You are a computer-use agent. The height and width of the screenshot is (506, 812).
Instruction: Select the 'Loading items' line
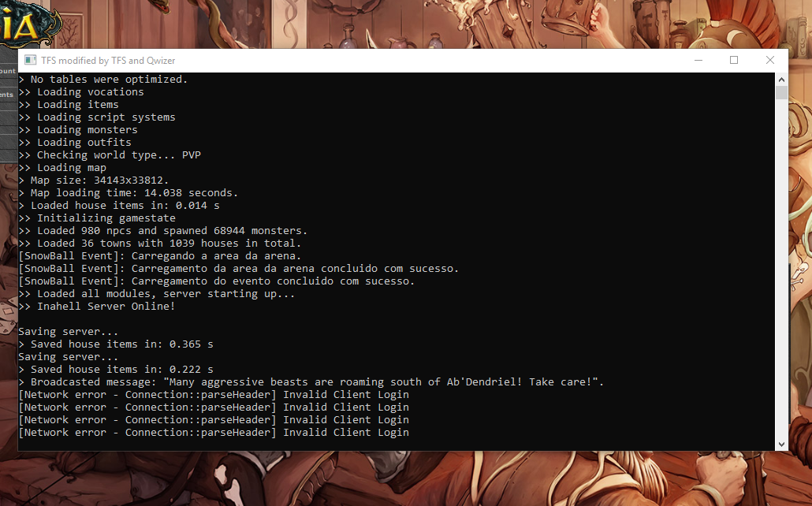point(69,105)
